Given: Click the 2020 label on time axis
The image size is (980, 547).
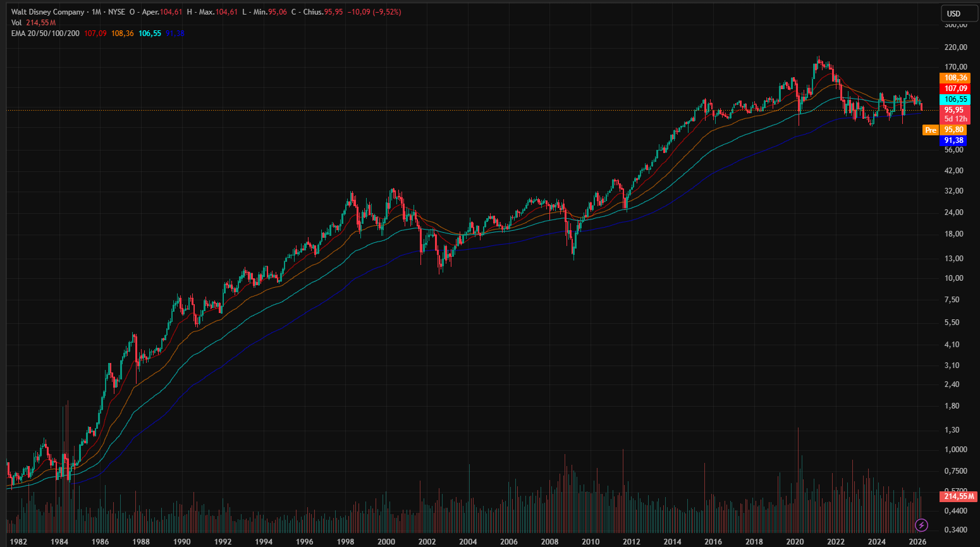Looking at the screenshot, I should (x=795, y=542).
